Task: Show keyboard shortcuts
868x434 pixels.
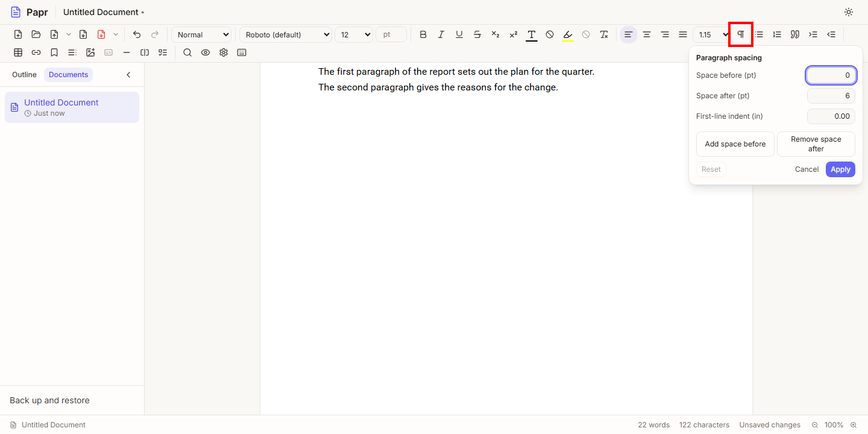Action: (242, 52)
